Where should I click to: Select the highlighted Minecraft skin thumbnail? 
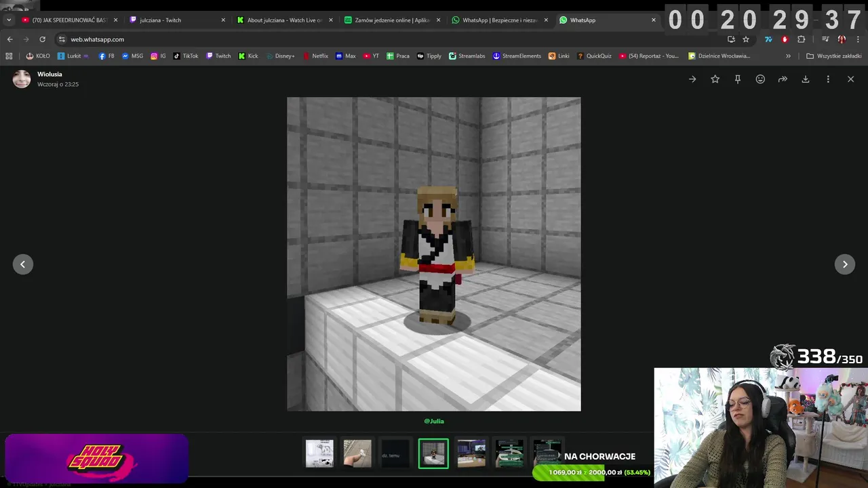point(433,454)
